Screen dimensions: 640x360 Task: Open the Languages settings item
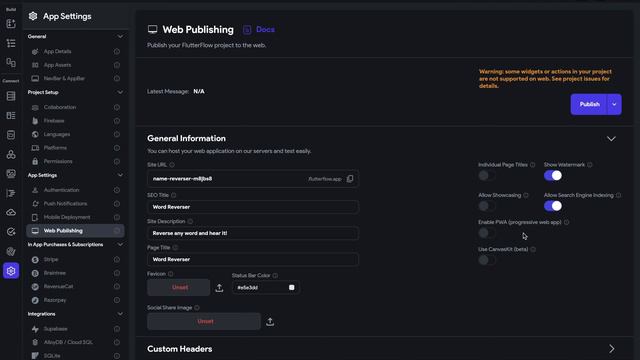(x=57, y=134)
